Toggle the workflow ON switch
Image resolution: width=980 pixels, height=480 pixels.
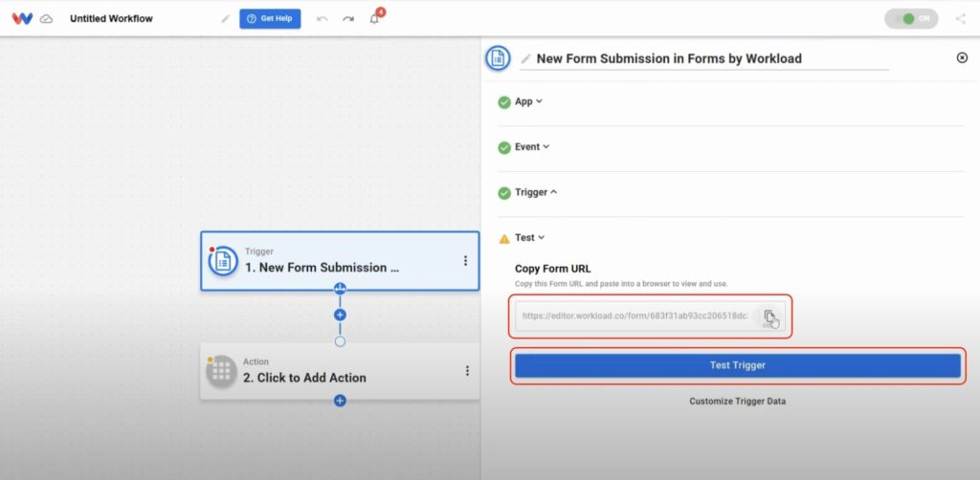911,19
